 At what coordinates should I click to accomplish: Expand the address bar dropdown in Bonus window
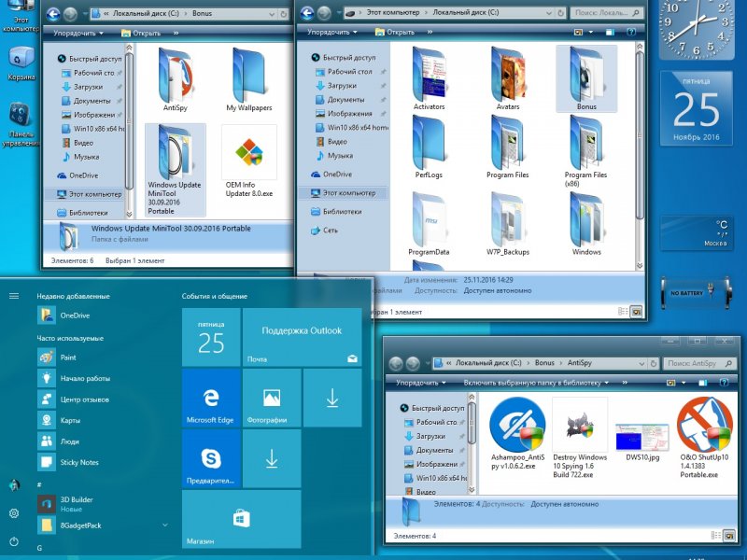[x=272, y=14]
